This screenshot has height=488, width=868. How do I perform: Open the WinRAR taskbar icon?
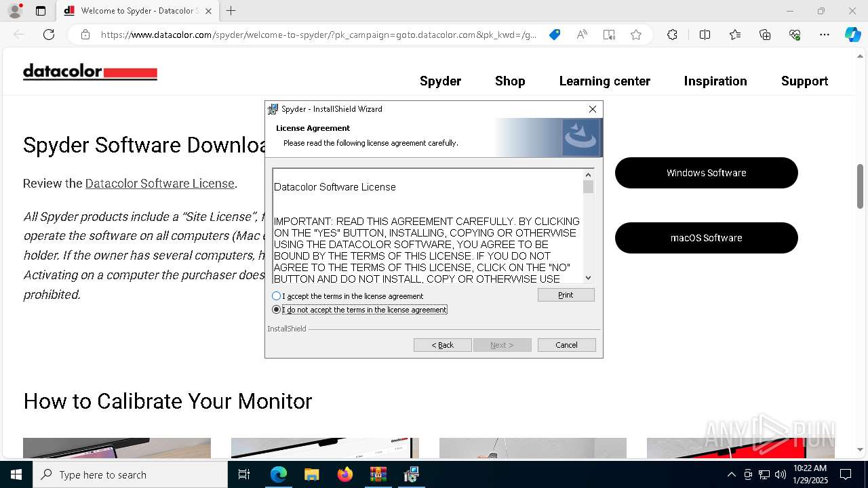point(378,474)
